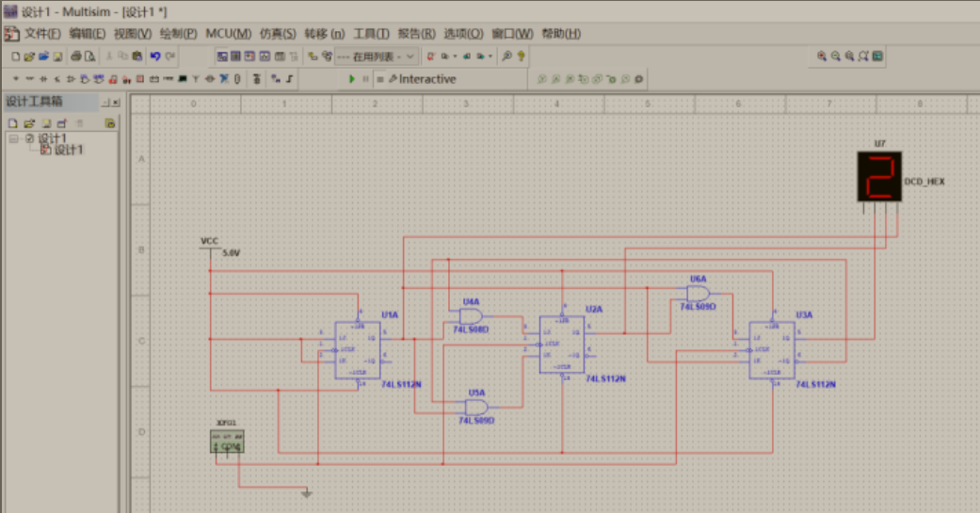The image size is (980, 513).
Task: Click the Interactive simulation mode label
Action: click(427, 79)
